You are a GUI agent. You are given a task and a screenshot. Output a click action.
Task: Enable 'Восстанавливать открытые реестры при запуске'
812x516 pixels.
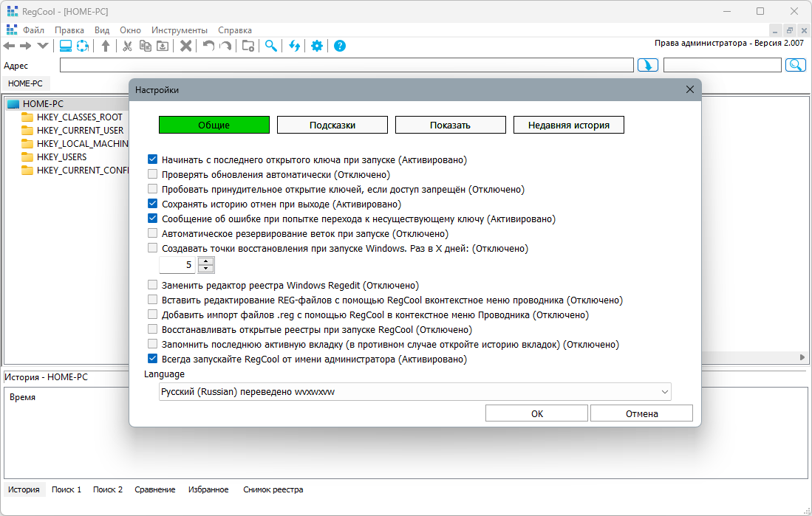coord(152,329)
